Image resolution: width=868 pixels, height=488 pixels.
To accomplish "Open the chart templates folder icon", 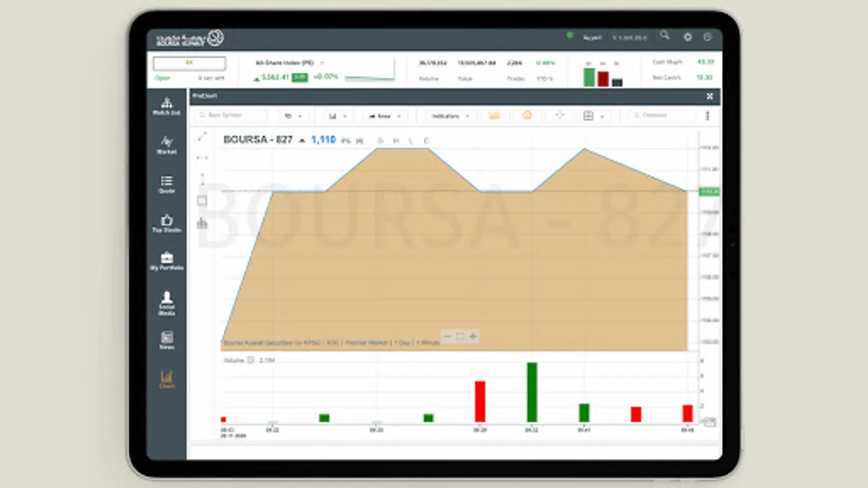I will tap(495, 115).
